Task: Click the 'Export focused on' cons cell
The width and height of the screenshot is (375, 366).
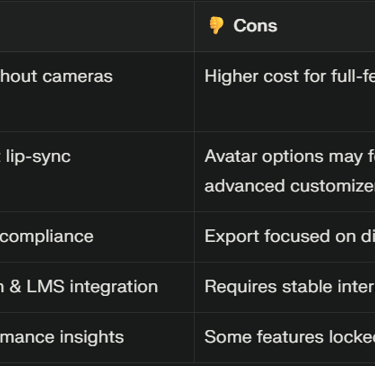Action: [x=285, y=237]
